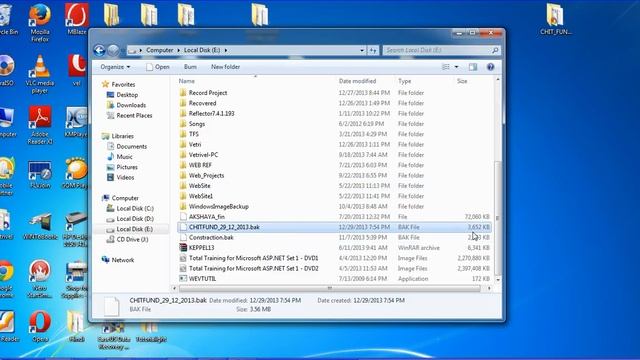Screen dimensions: 640x360
Task: Sort by the Date modified column
Action: (x=365, y=81)
